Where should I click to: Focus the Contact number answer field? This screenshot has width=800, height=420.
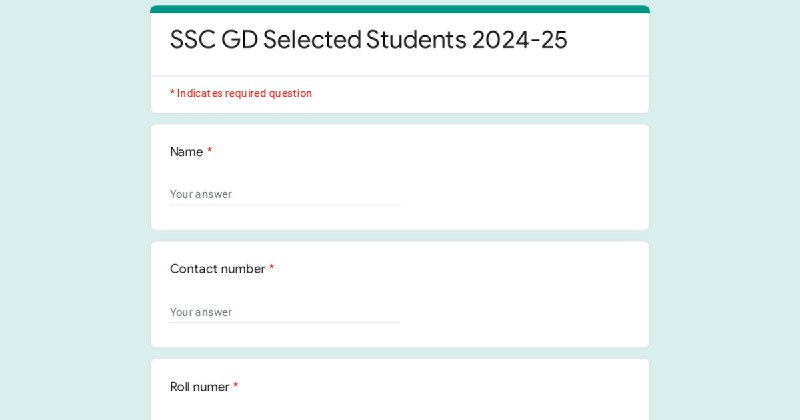coord(285,312)
